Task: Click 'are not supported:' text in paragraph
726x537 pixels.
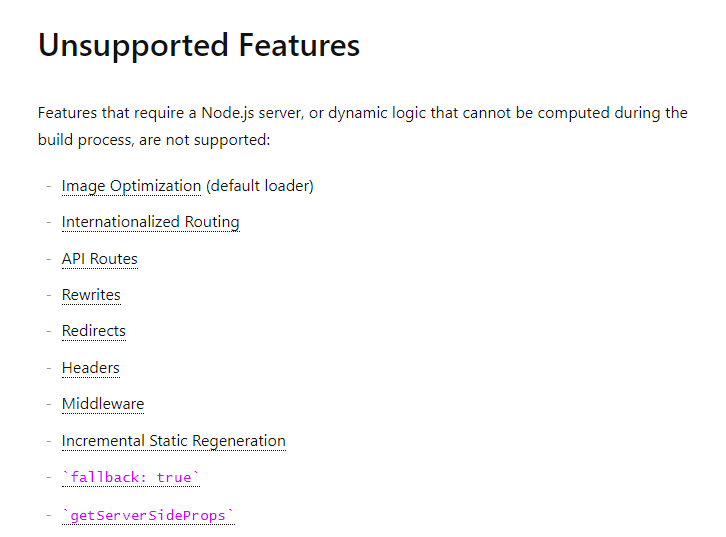Action: tap(205, 140)
